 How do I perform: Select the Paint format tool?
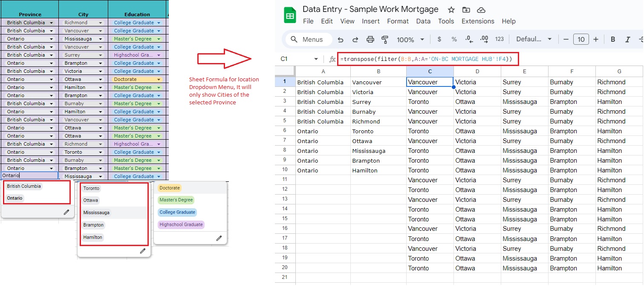coord(385,40)
